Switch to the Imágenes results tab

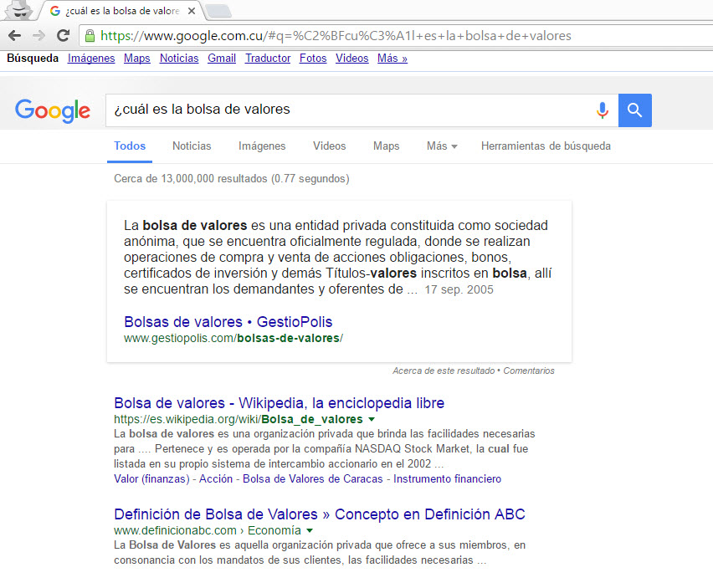(262, 146)
